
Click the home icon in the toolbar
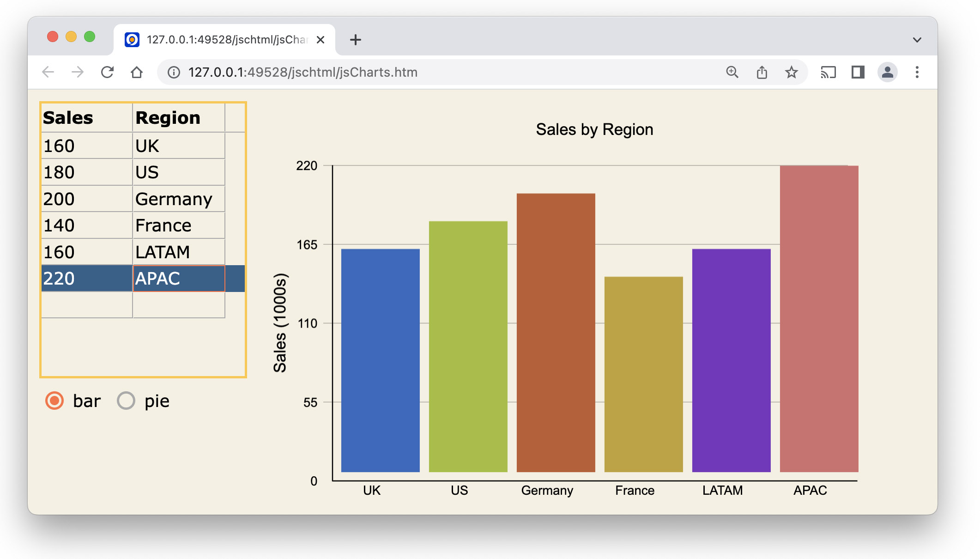click(x=137, y=72)
